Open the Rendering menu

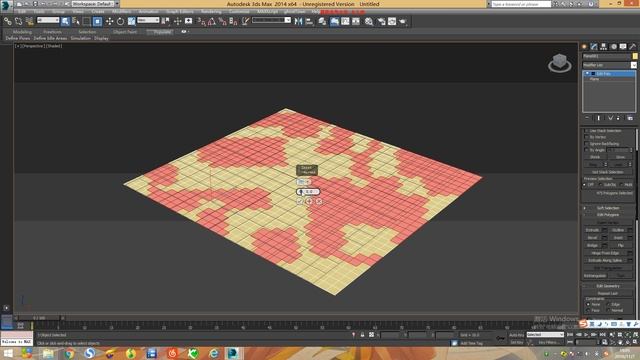pos(211,11)
